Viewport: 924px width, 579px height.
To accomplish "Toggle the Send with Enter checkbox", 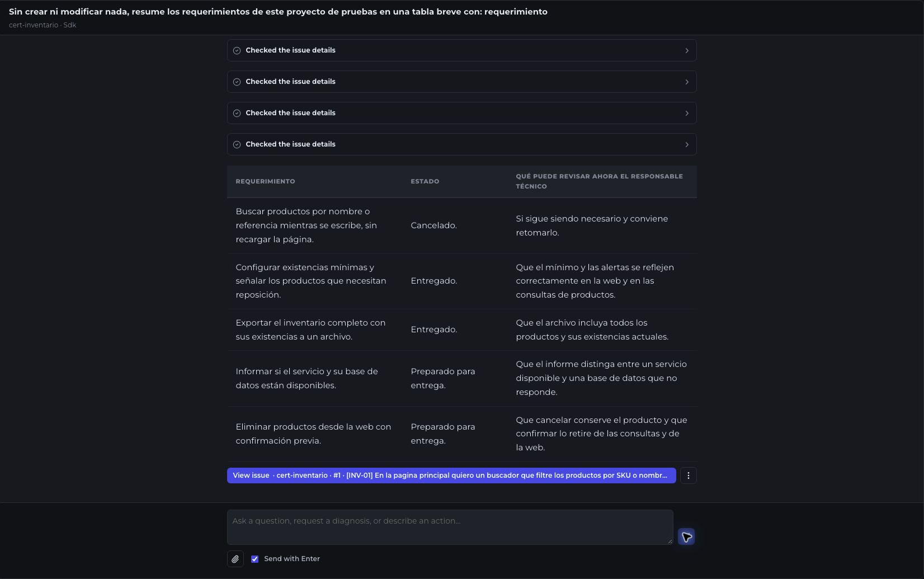I will click(x=254, y=559).
